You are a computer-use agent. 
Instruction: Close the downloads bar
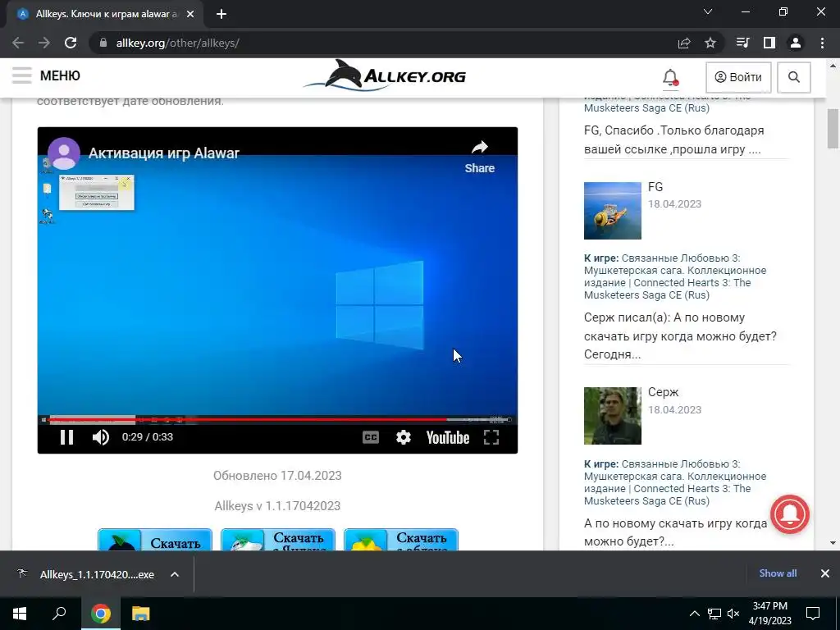[825, 573]
